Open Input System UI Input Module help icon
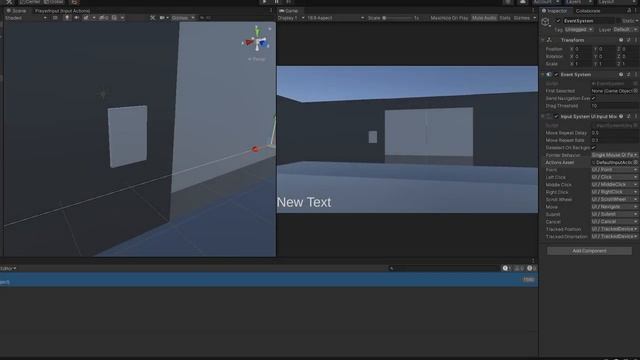The width and height of the screenshot is (640, 360). pyautogui.click(x=621, y=117)
